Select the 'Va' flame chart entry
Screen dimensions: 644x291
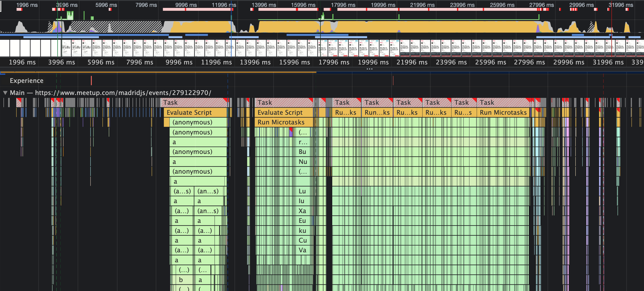[x=302, y=250]
